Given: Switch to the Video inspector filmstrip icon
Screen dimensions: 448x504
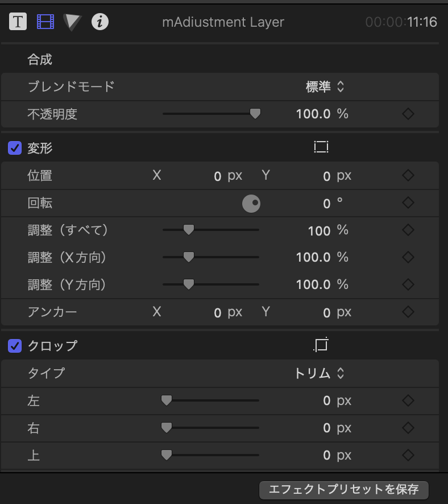Looking at the screenshot, I should pyautogui.click(x=45, y=22).
